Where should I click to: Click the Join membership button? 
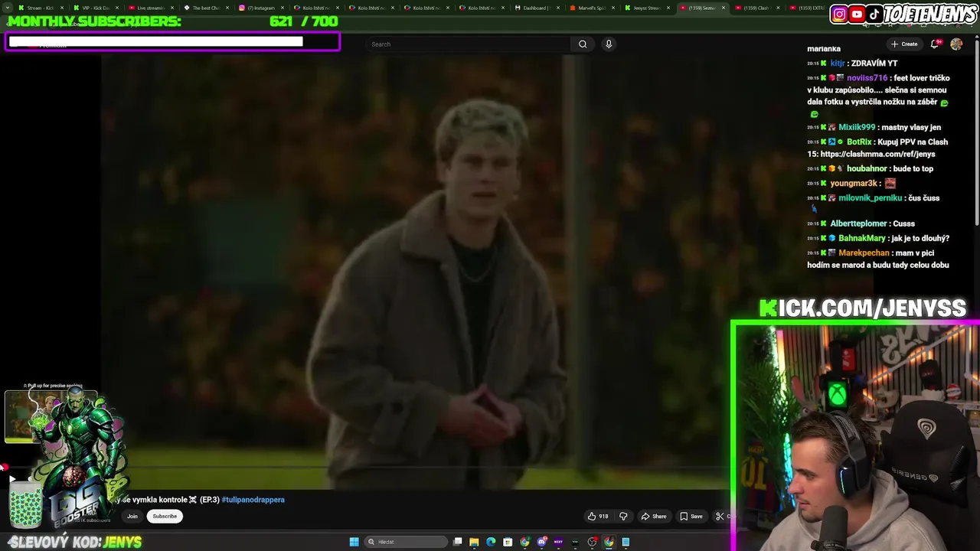[132, 517]
